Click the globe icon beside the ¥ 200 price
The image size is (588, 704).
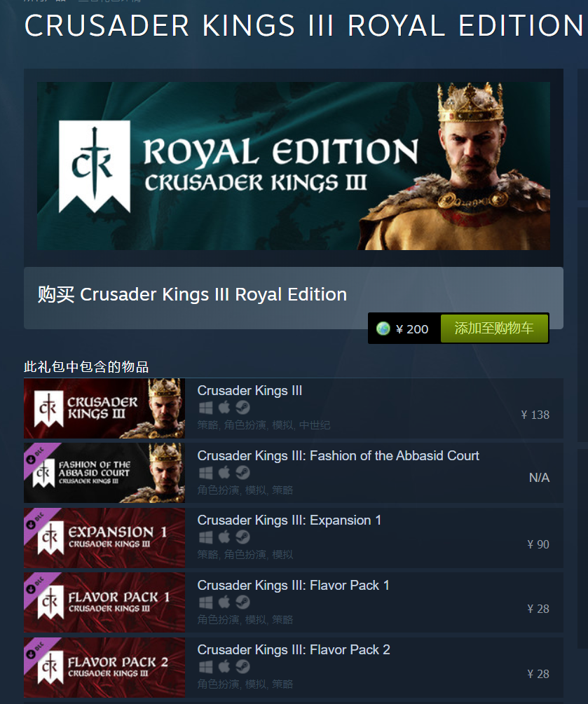pyautogui.click(x=383, y=329)
